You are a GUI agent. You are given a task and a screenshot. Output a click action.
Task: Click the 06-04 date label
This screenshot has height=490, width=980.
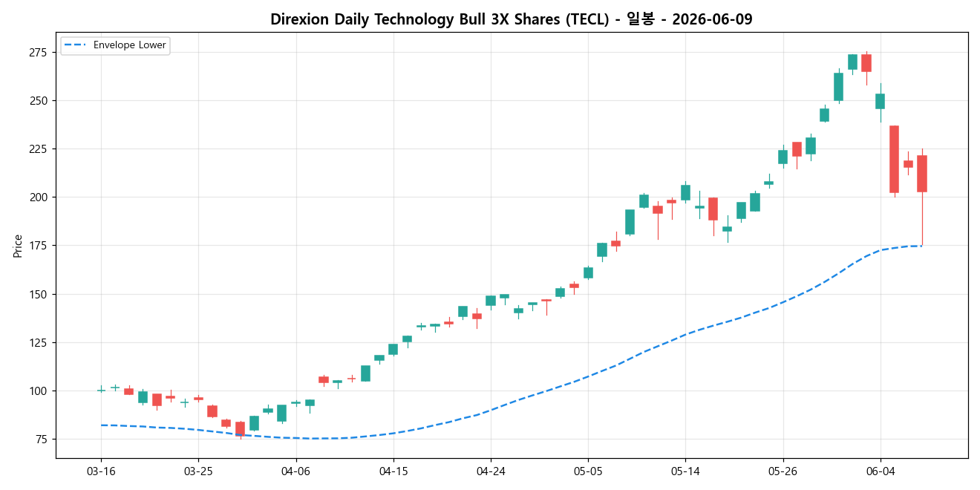[881, 471]
